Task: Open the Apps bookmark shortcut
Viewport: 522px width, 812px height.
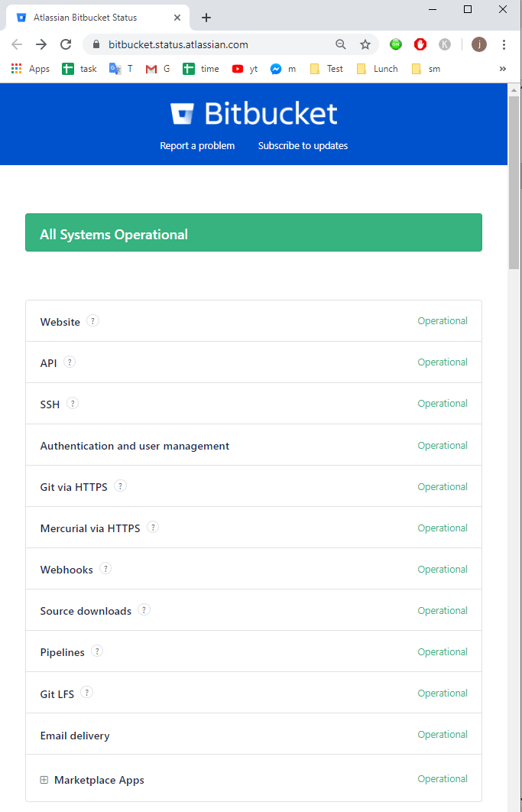Action: [31, 69]
